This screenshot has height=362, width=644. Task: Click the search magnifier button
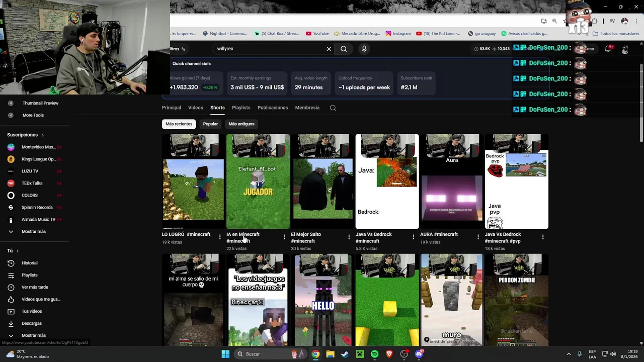coord(344,49)
